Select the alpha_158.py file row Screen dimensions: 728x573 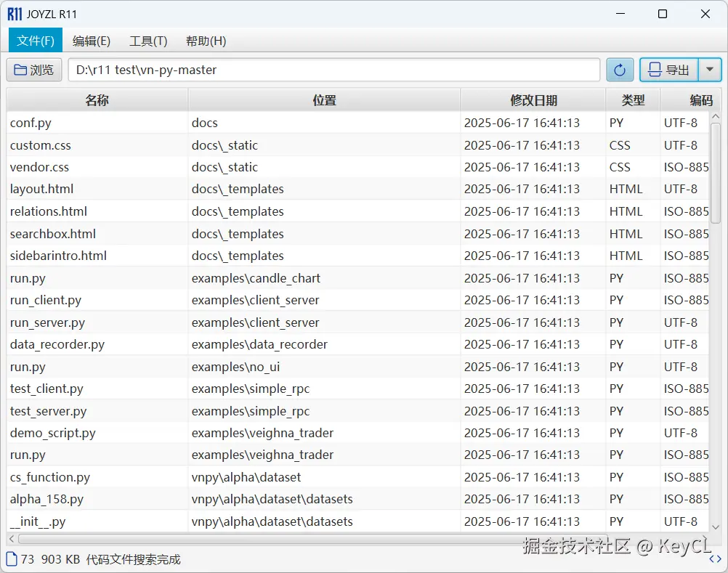[358, 499]
